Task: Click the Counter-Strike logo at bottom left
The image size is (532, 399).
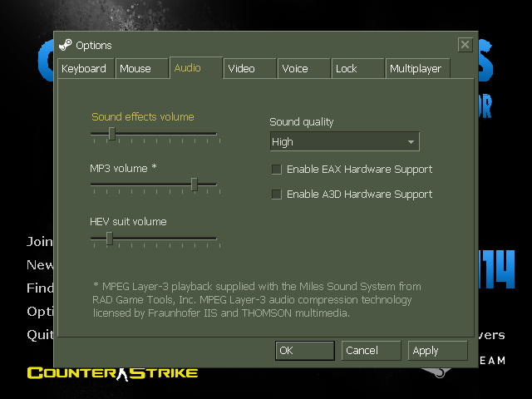Action: point(112,373)
